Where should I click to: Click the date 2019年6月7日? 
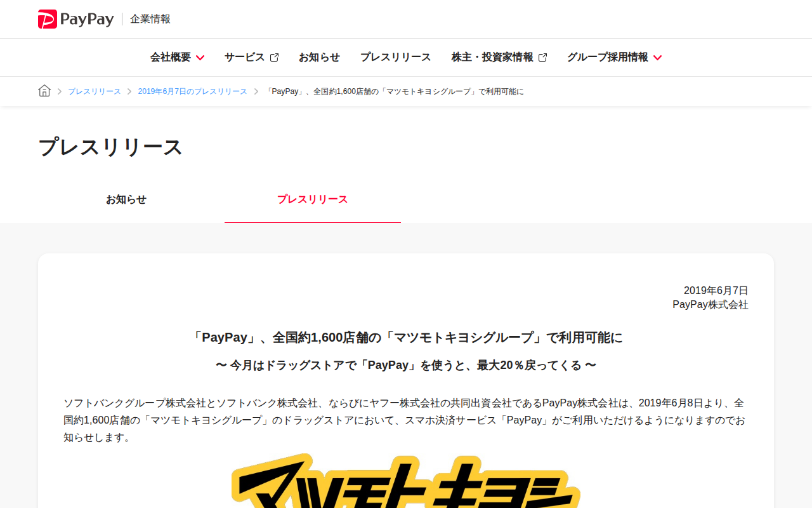[x=716, y=291]
